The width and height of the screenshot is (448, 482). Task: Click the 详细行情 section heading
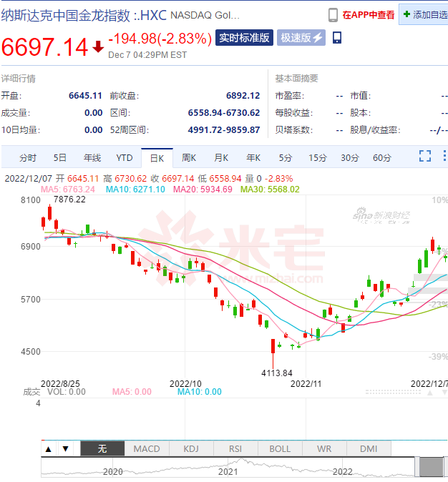point(18,79)
